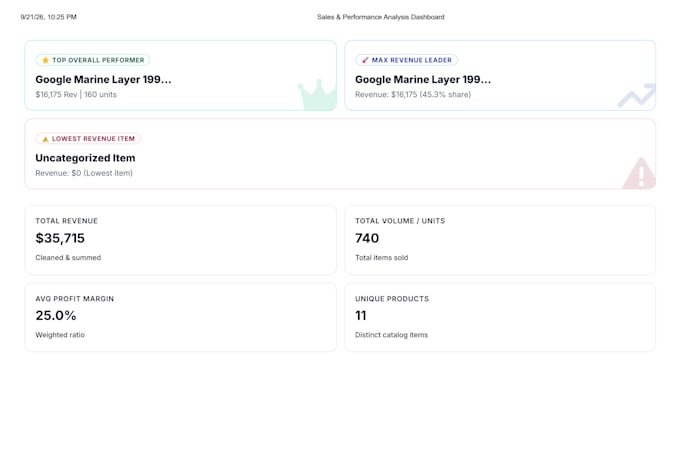Click the Google Marine Layer title in Max Revenue card
This screenshot has width=680, height=459.
pos(423,79)
